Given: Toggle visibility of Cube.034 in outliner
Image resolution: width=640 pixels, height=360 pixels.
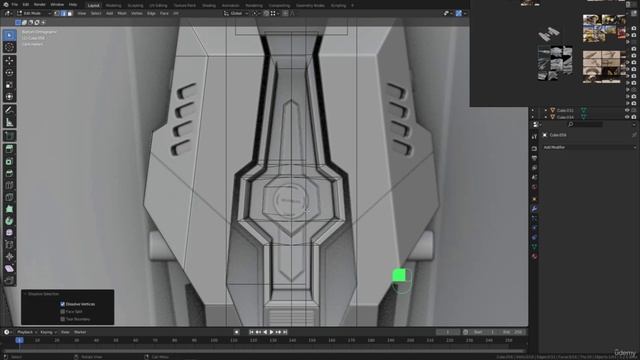Looking at the screenshot, I should (627, 117).
